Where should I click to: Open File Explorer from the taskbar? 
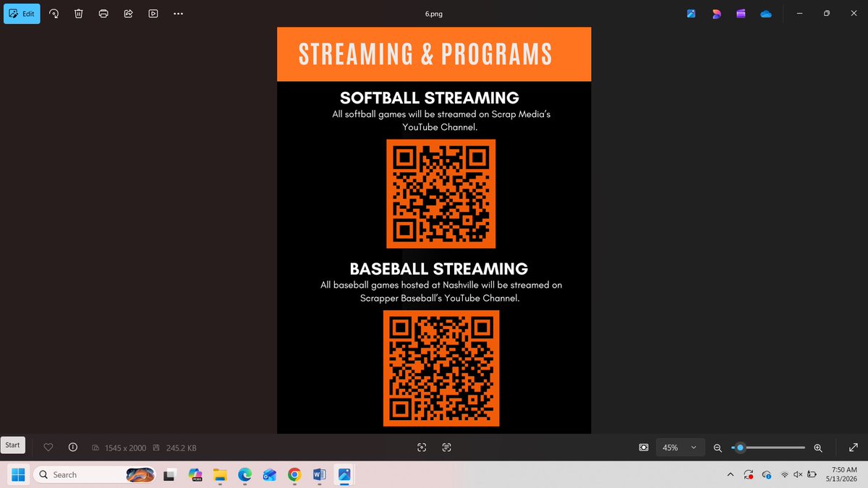pos(220,475)
